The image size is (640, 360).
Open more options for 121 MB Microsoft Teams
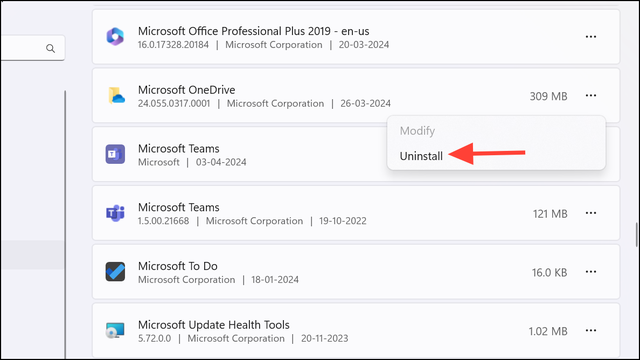coord(591,213)
